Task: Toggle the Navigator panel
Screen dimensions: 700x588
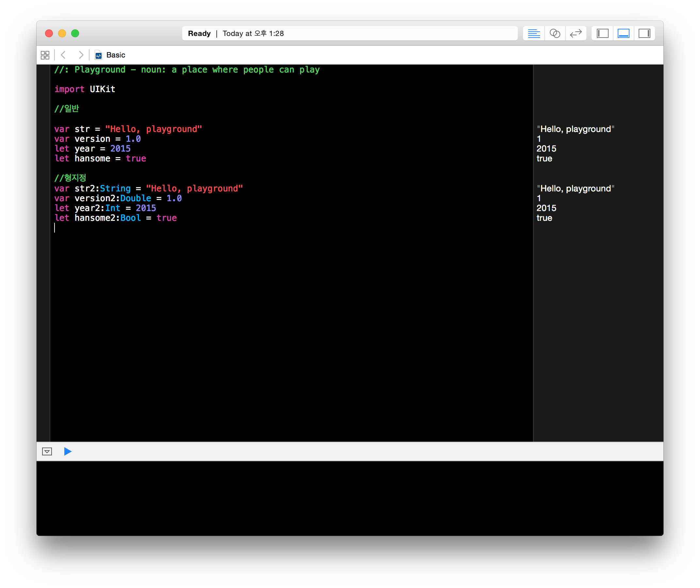Action: pyautogui.click(x=602, y=33)
